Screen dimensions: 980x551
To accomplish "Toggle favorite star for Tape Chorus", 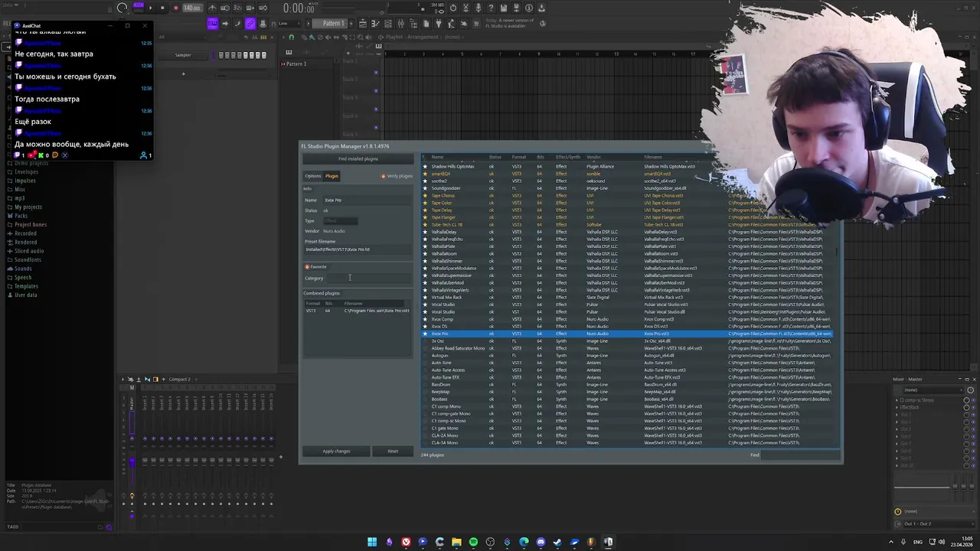I will pyautogui.click(x=426, y=195).
